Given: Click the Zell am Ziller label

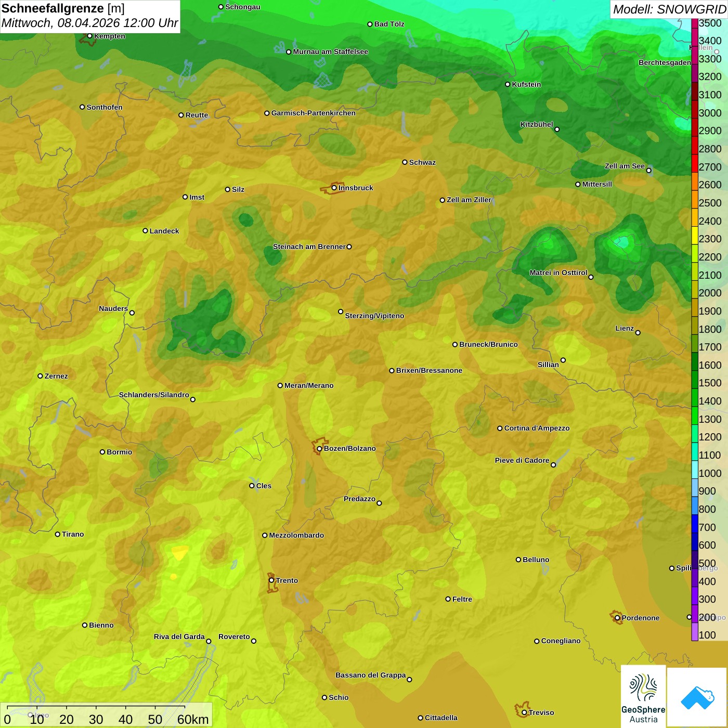Looking at the screenshot, I should (x=469, y=200).
